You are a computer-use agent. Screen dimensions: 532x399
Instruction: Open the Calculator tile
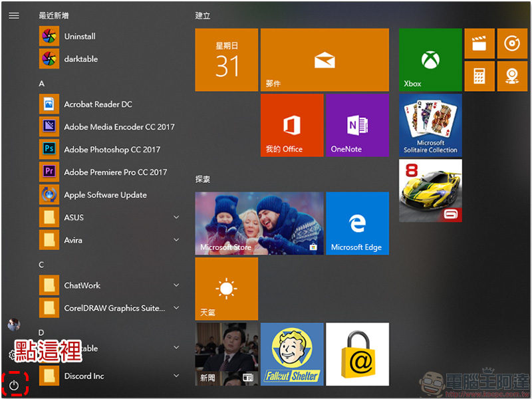click(x=479, y=76)
